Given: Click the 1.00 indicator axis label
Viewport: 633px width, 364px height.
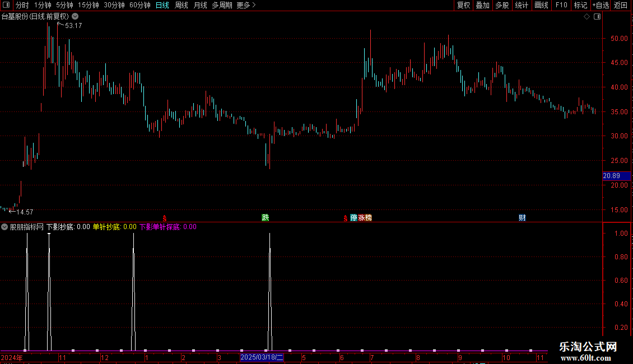Looking at the screenshot, I should point(621,234).
